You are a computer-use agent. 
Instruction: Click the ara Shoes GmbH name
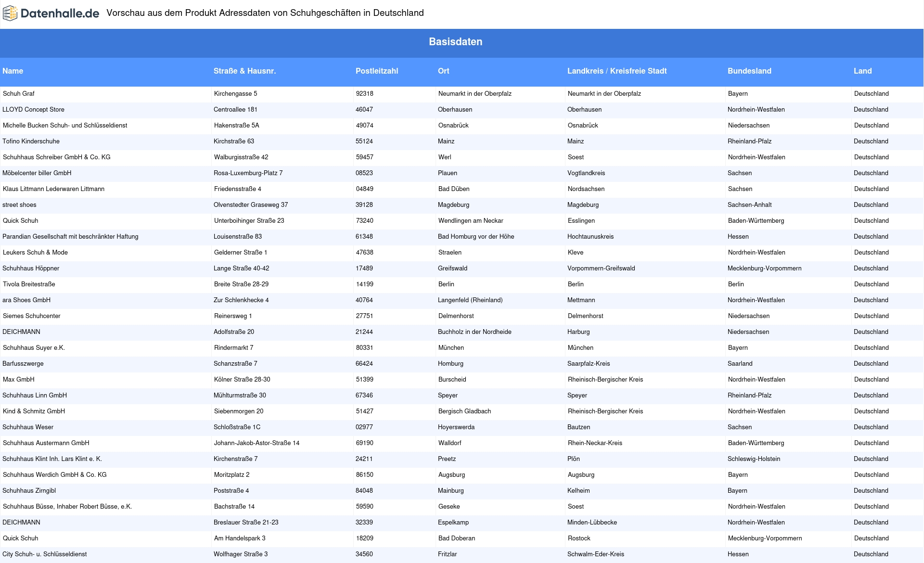(26, 300)
